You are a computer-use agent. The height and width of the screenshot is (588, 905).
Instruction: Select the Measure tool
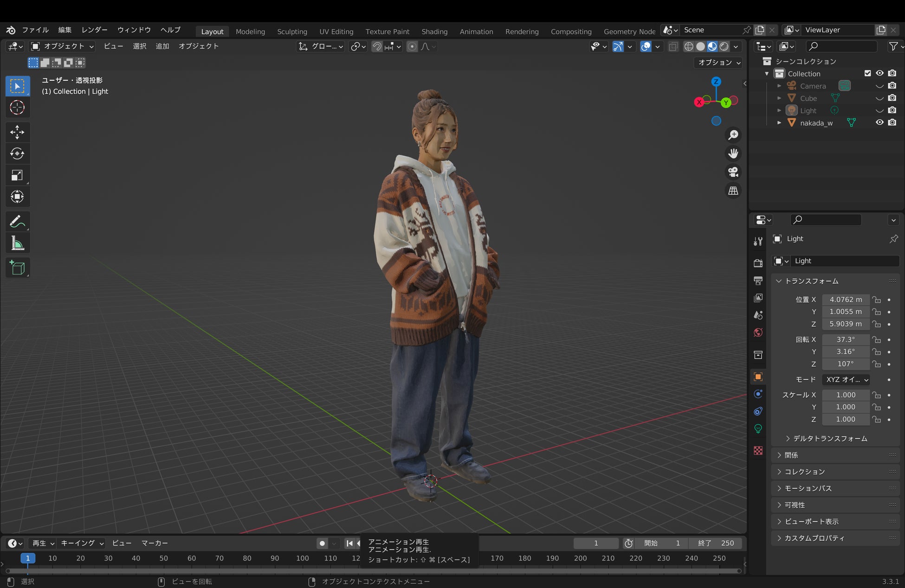tap(17, 243)
